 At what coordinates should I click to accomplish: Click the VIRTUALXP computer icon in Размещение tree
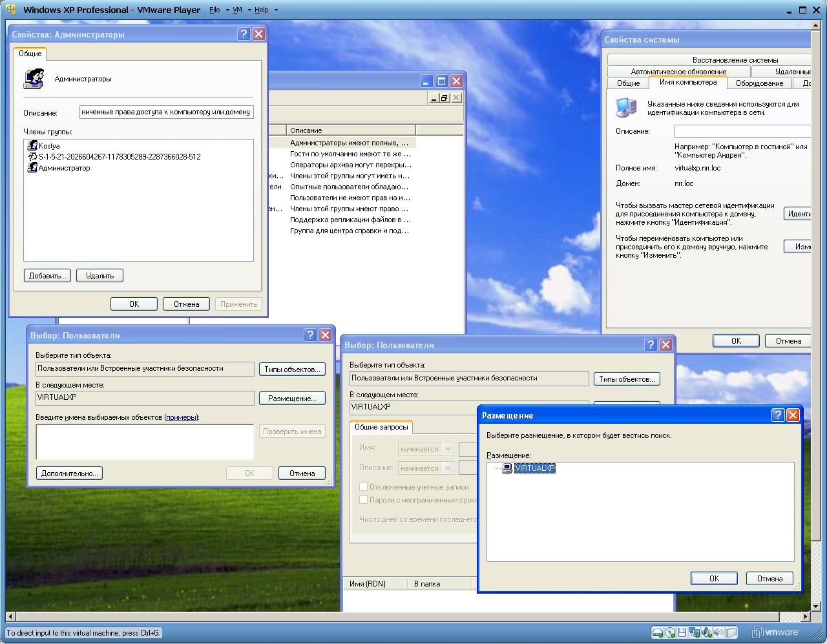[x=507, y=468]
